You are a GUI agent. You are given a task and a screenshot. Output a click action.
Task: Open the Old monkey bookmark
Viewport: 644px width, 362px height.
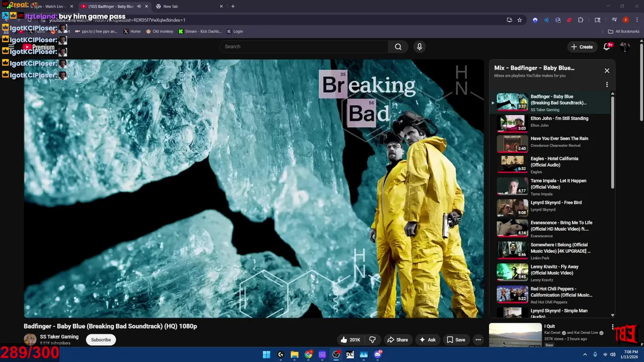pyautogui.click(x=159, y=31)
